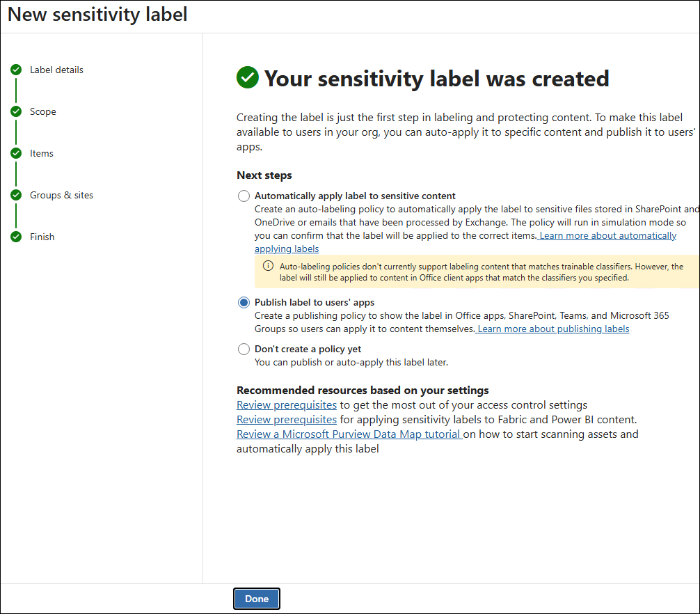Open Review prerequisites for access control settings

pyautogui.click(x=287, y=405)
